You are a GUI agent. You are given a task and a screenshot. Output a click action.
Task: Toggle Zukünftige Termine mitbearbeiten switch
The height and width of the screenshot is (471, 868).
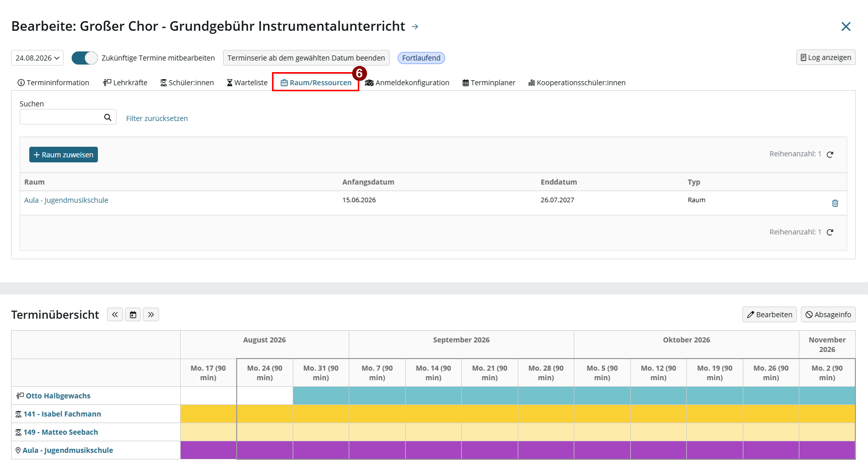tap(84, 58)
